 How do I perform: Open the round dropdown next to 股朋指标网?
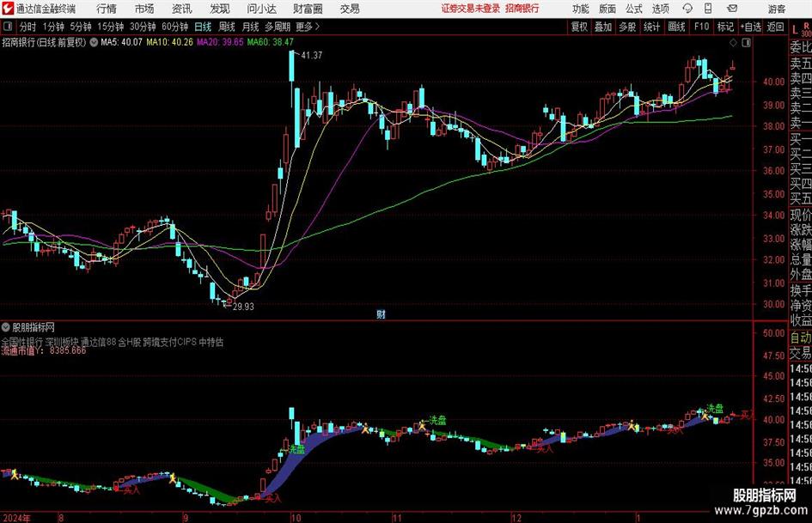(x=6, y=327)
